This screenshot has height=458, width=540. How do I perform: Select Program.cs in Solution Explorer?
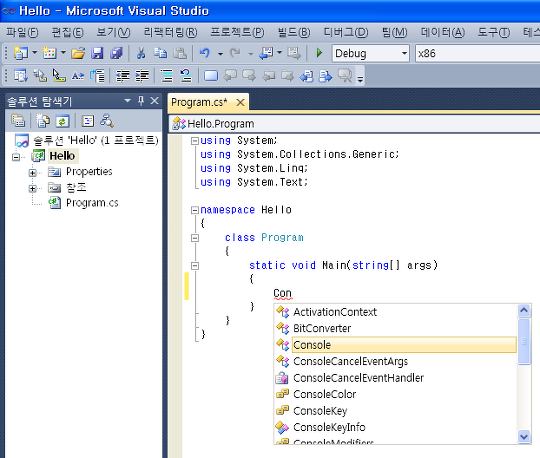click(92, 202)
